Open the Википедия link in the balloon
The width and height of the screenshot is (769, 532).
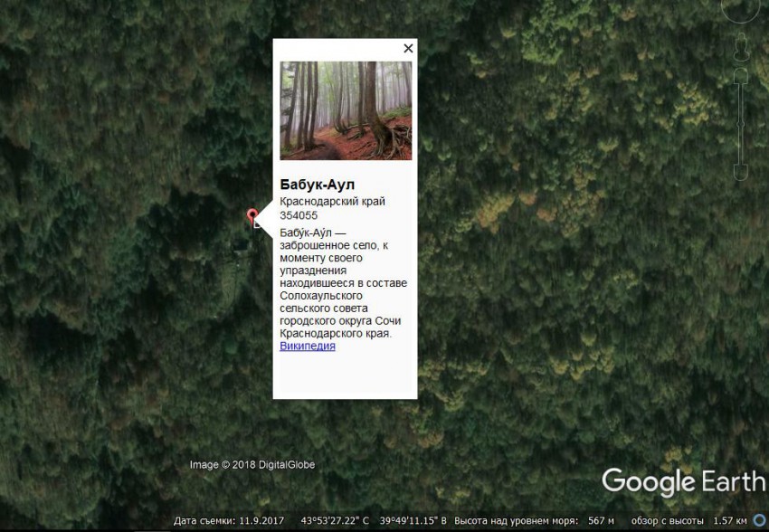[308, 346]
